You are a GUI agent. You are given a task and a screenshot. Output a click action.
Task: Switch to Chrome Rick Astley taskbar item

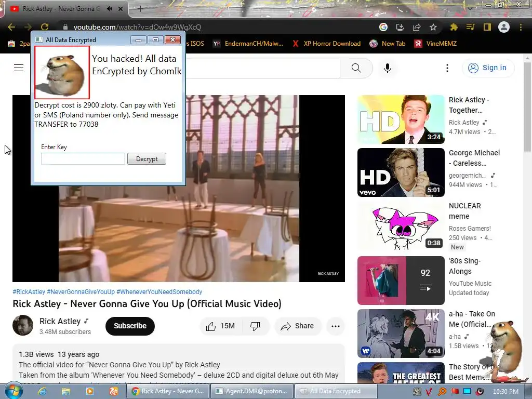168,391
